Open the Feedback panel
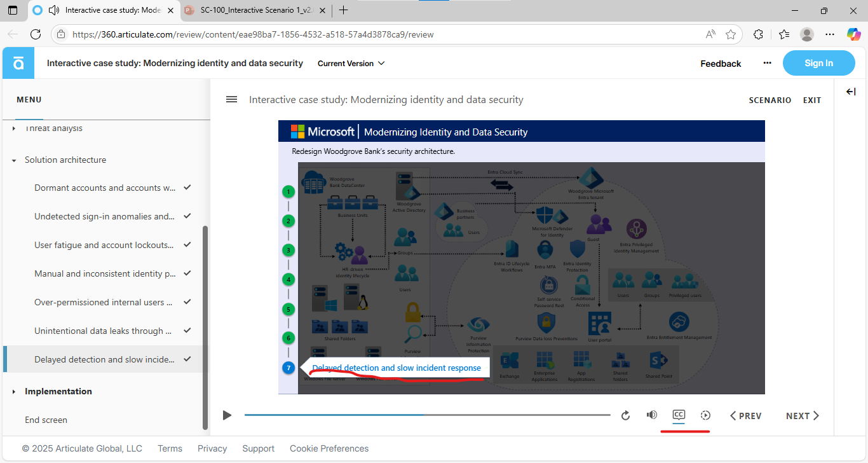 721,64
